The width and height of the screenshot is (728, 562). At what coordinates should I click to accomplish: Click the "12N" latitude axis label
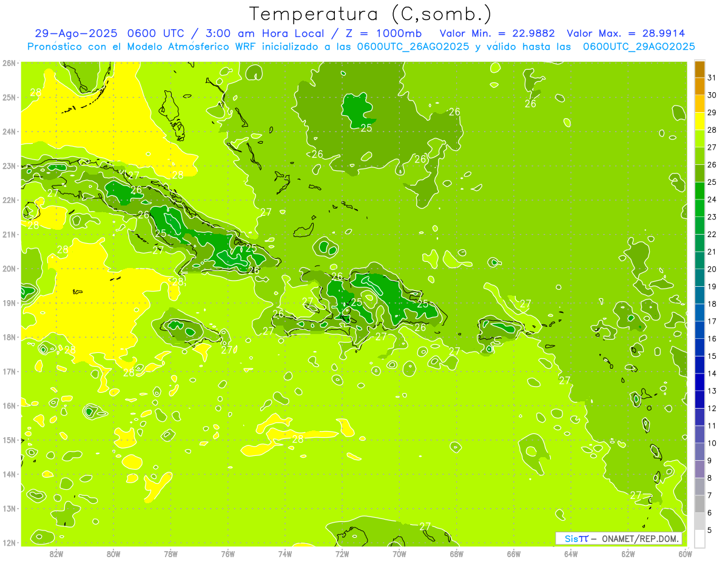[9, 543]
